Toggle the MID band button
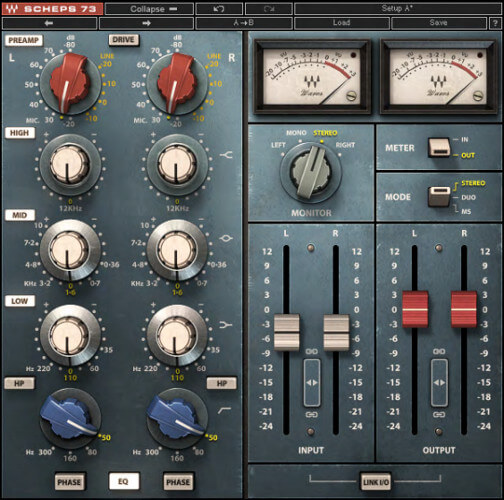Screen dimensions: 504x500 tap(20, 215)
